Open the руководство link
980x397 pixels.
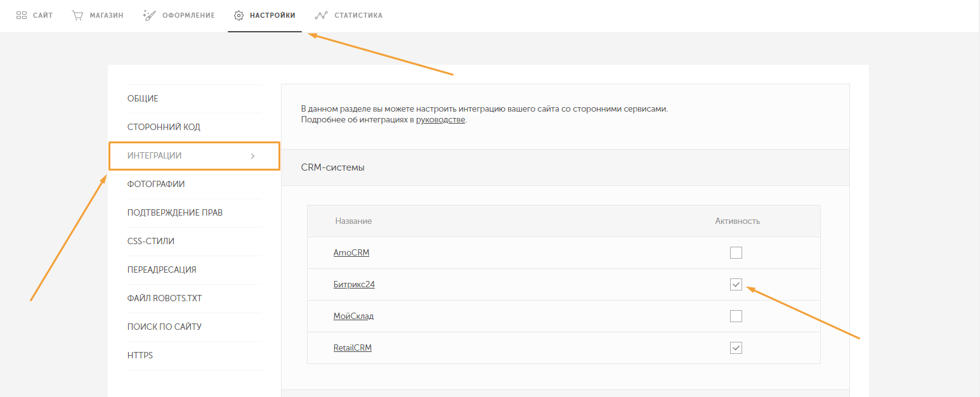440,120
